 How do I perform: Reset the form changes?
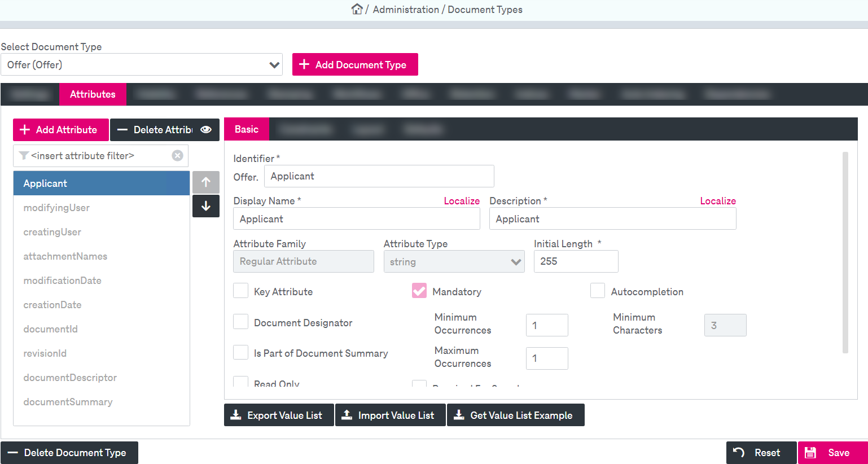(761, 453)
